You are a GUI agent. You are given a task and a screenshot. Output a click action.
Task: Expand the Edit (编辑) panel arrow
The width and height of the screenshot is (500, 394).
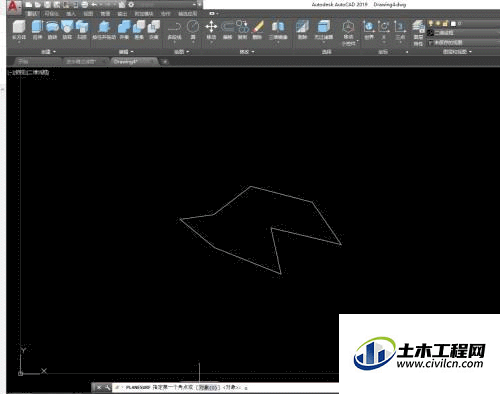(132, 52)
